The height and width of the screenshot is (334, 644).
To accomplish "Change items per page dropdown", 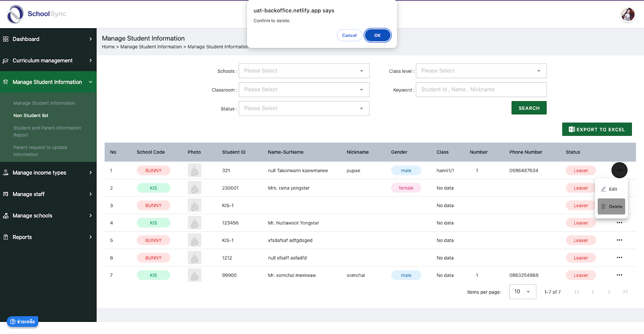I will [x=522, y=292].
